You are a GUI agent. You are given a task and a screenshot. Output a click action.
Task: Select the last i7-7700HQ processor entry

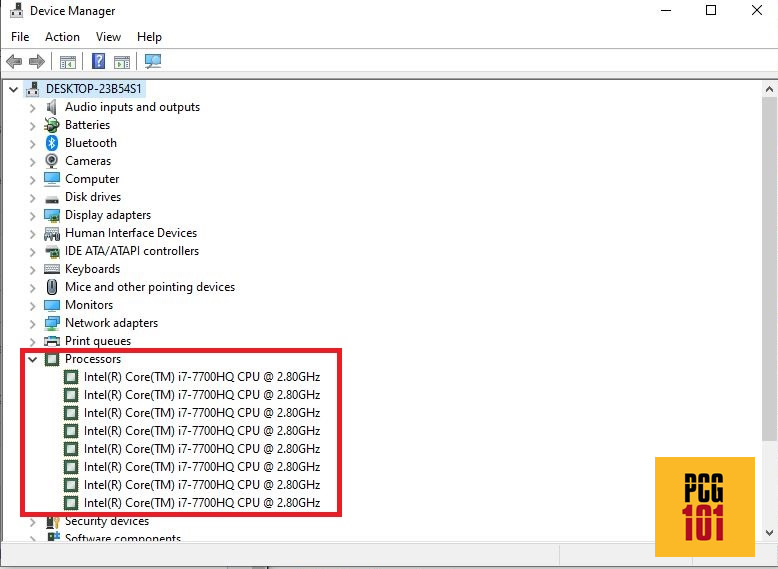click(202, 503)
